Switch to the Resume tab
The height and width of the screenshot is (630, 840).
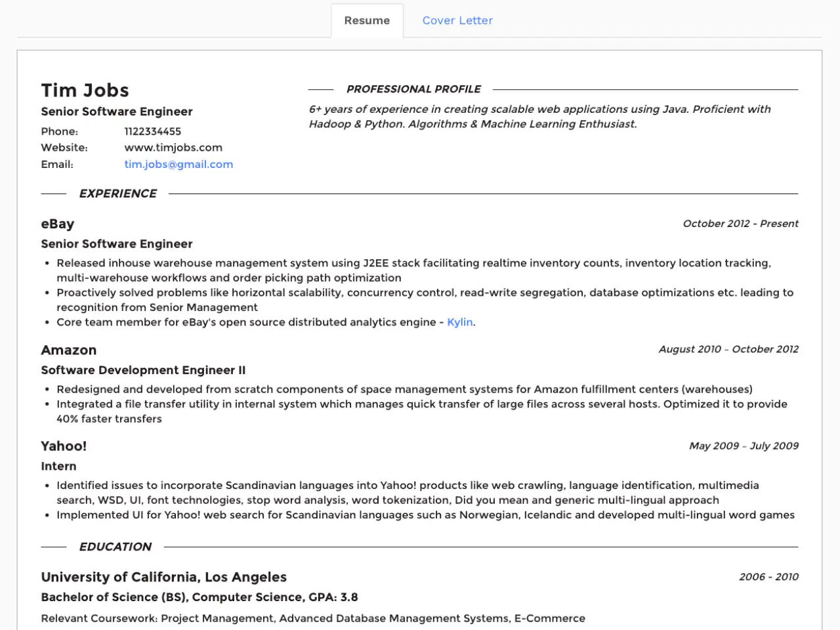click(x=367, y=20)
